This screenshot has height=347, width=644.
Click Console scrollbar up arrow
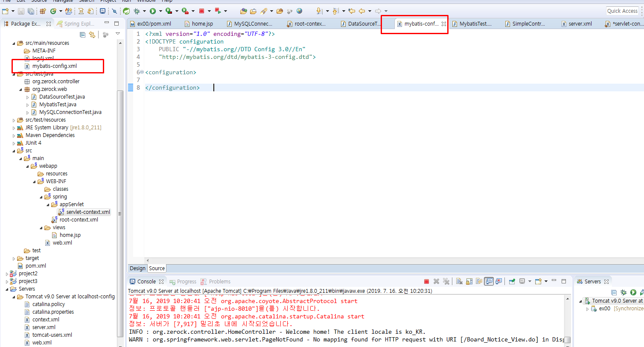tap(568, 299)
